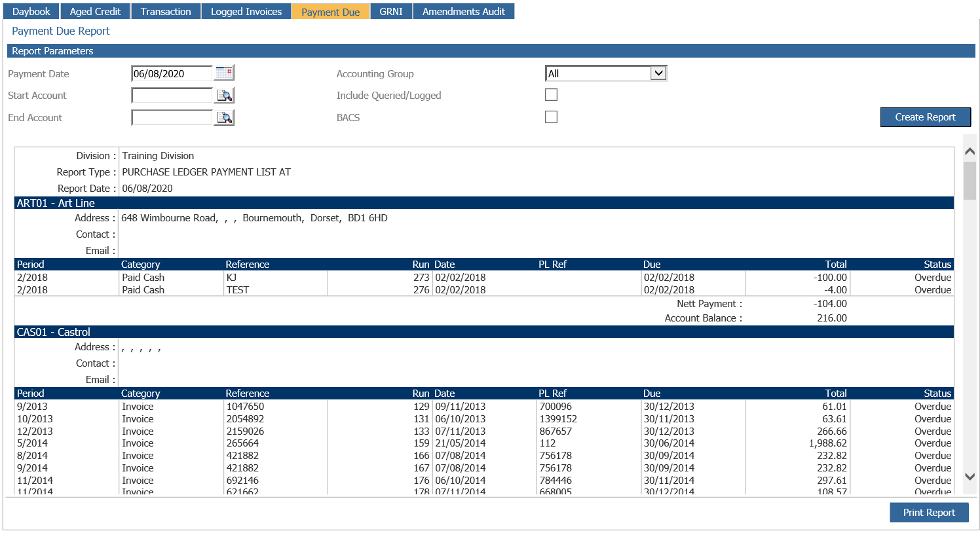The height and width of the screenshot is (533, 980).
Task: Click the Report Parameters section header
Action: [491, 51]
